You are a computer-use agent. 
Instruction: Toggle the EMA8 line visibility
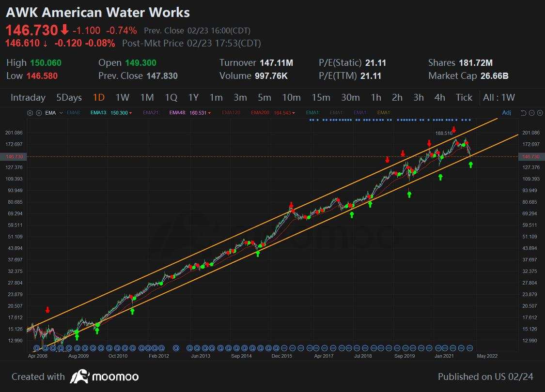pos(73,113)
